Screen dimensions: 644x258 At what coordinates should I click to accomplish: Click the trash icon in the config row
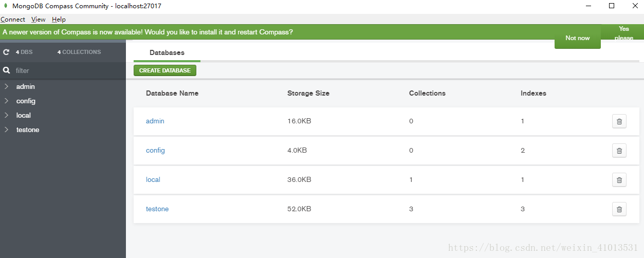point(619,151)
